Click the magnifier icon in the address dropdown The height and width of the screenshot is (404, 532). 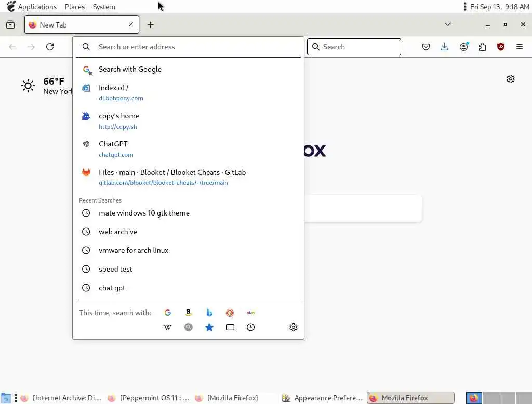(86, 47)
